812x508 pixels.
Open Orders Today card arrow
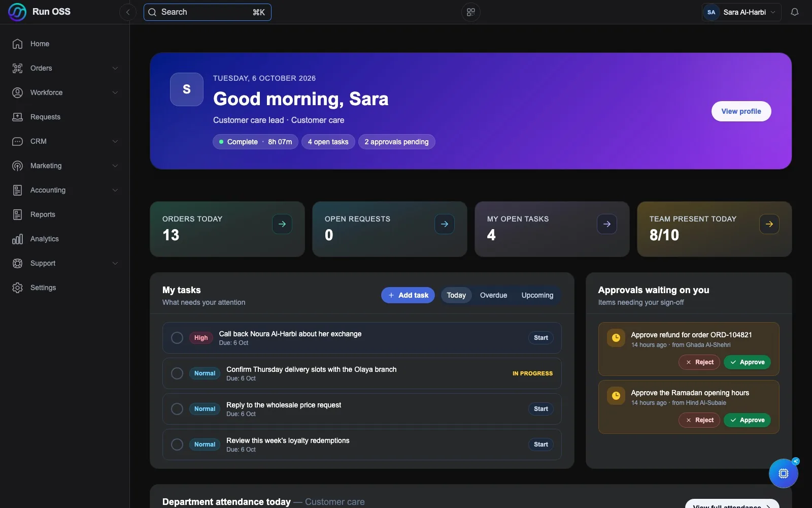click(x=282, y=224)
